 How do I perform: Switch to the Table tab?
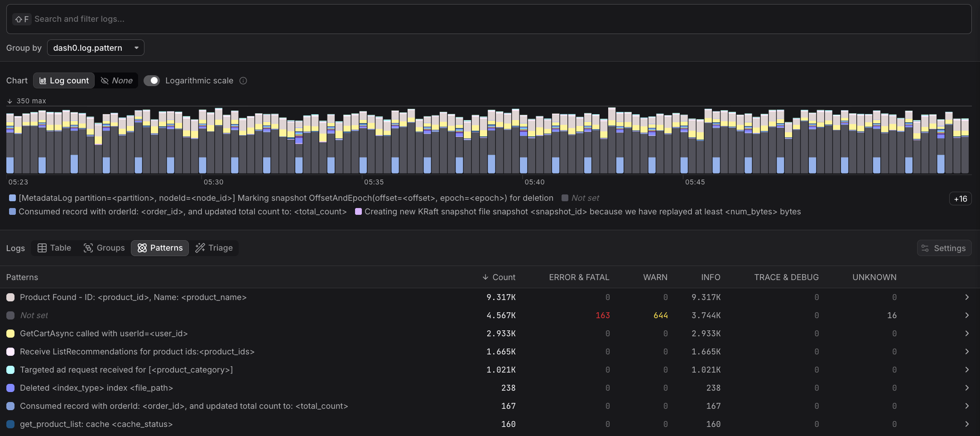54,248
